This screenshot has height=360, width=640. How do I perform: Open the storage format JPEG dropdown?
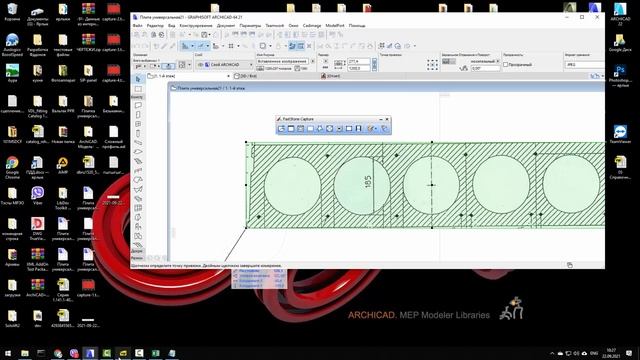[x=584, y=64]
